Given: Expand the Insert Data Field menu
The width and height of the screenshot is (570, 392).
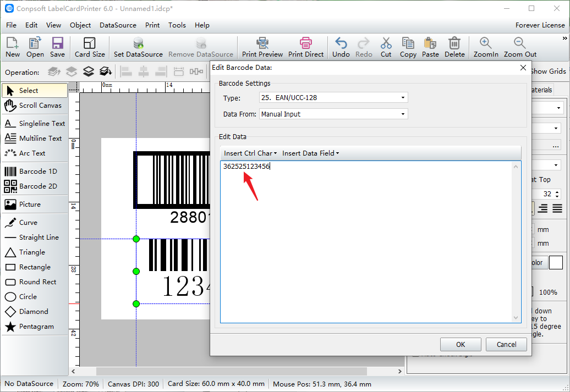Looking at the screenshot, I should pyautogui.click(x=310, y=153).
